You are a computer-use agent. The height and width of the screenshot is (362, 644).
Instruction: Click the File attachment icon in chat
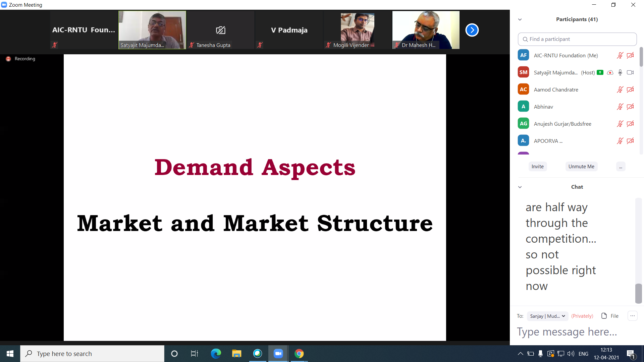click(x=604, y=316)
